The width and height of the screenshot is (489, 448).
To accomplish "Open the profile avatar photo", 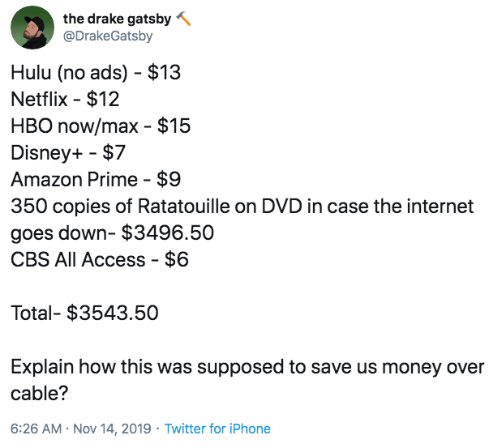I will pyautogui.click(x=33, y=28).
